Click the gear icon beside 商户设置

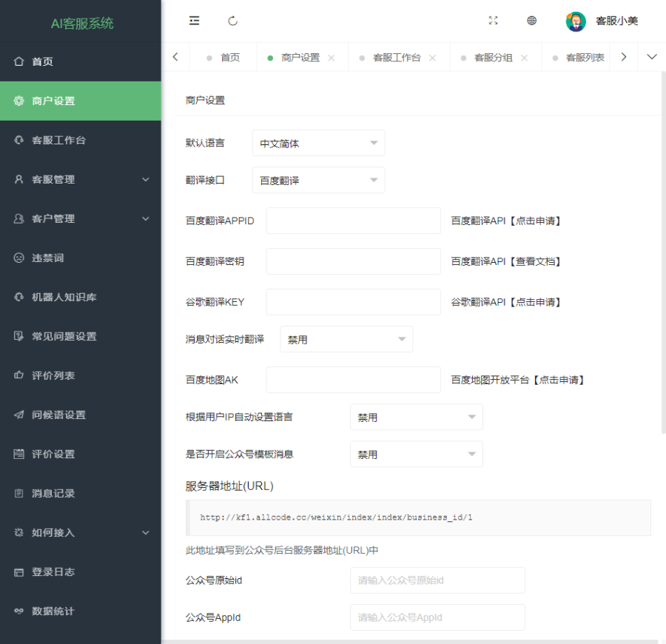coord(18,101)
